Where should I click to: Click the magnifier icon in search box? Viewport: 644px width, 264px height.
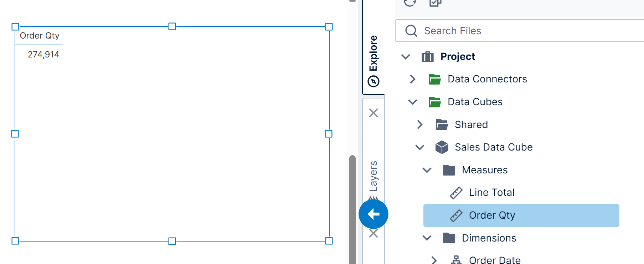pyautogui.click(x=411, y=31)
